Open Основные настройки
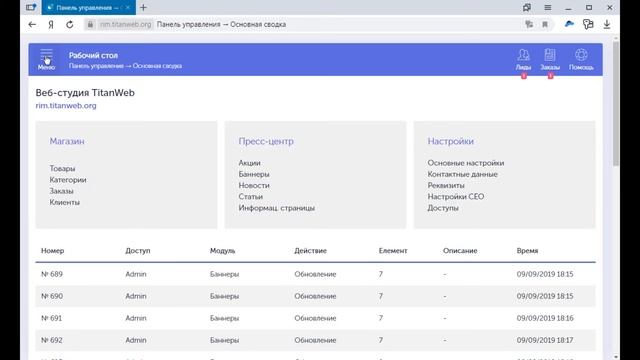 (466, 163)
